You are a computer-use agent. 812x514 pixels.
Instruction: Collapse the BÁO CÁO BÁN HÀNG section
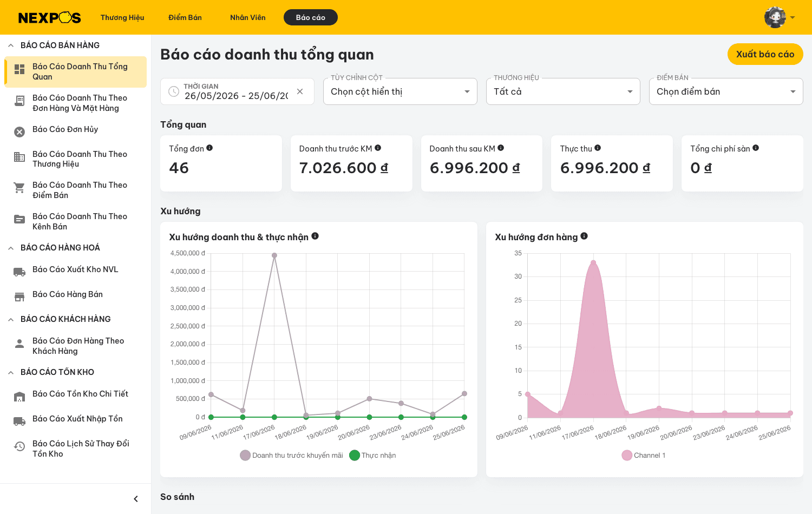(10, 45)
